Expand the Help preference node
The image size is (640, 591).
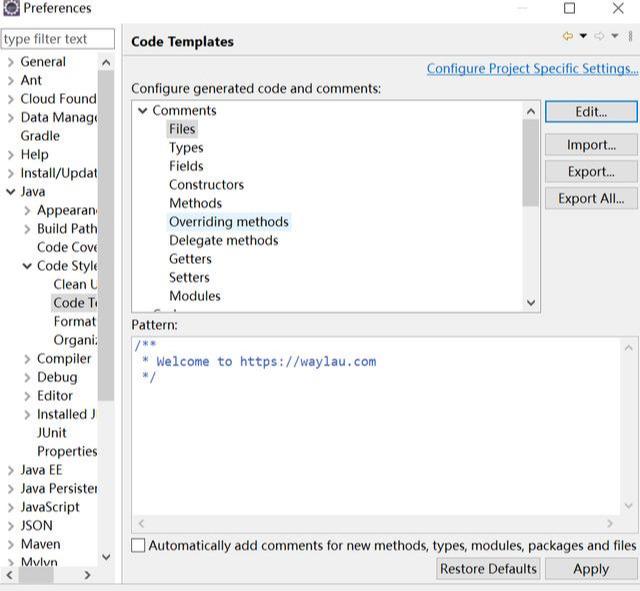[x=11, y=155]
